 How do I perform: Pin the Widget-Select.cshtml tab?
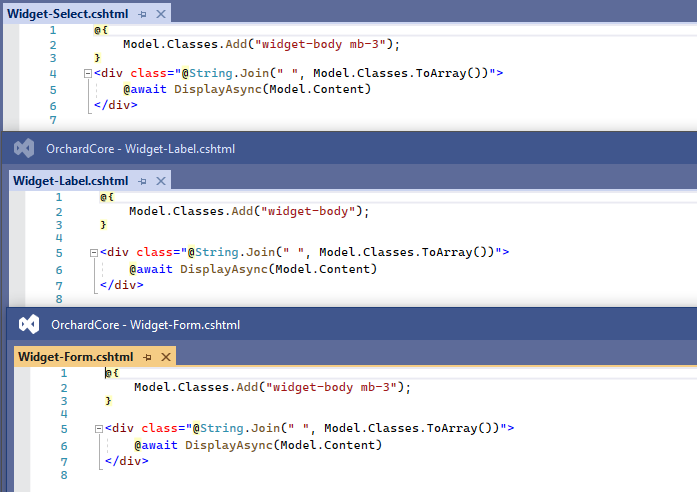pyautogui.click(x=142, y=14)
